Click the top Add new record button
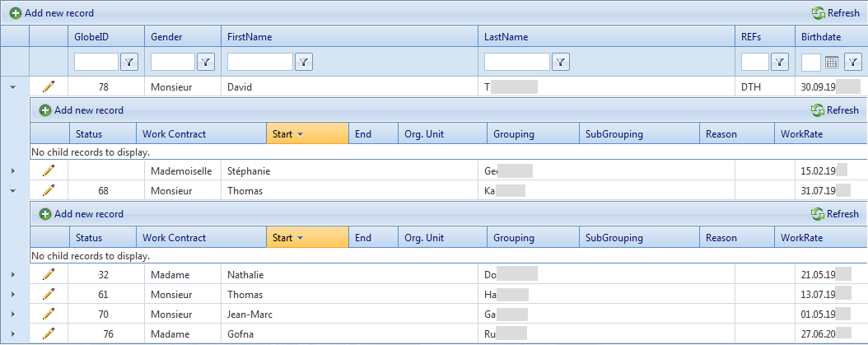868x345 pixels. point(52,13)
